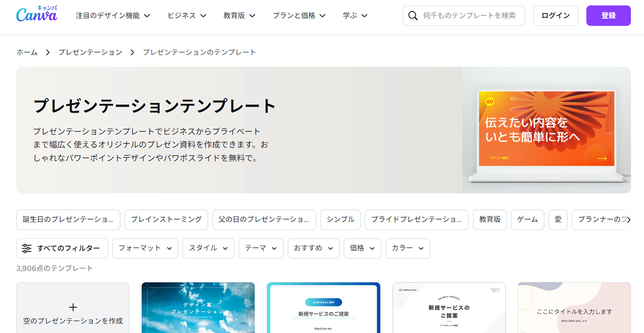Open the 教育版 navigation menu
644x333 pixels.
239,16
